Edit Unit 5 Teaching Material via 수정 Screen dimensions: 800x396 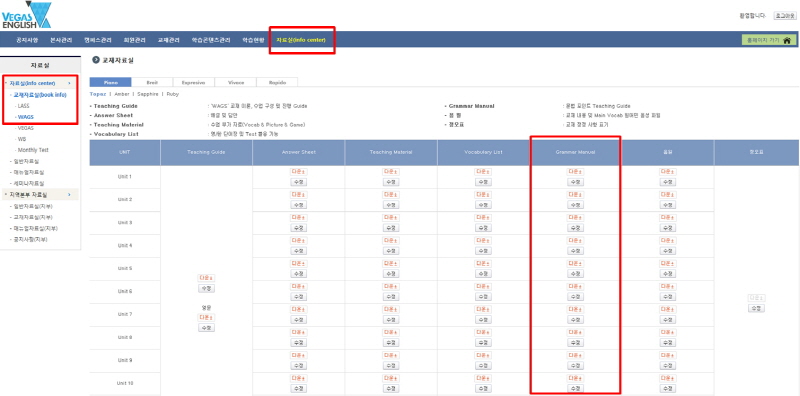coord(390,274)
